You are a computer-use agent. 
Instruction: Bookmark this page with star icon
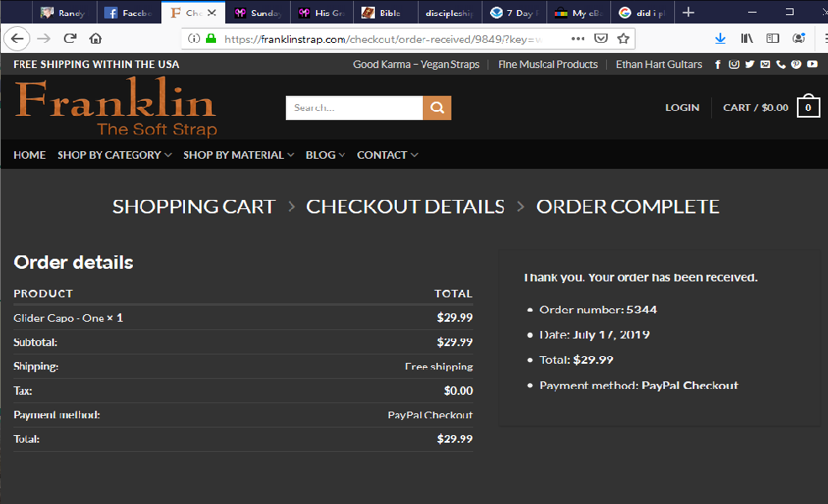coord(623,39)
